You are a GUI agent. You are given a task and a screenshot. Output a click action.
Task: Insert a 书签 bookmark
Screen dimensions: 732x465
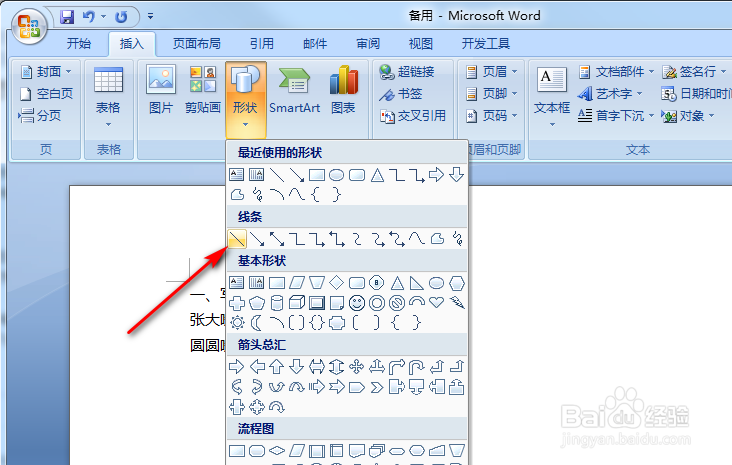tap(401, 94)
